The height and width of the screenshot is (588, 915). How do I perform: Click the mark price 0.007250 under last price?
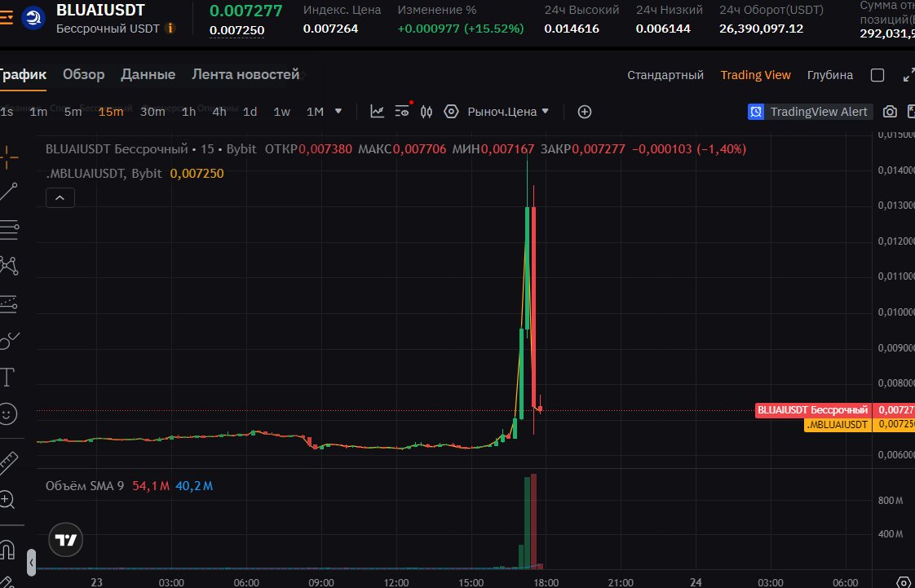pyautogui.click(x=237, y=30)
